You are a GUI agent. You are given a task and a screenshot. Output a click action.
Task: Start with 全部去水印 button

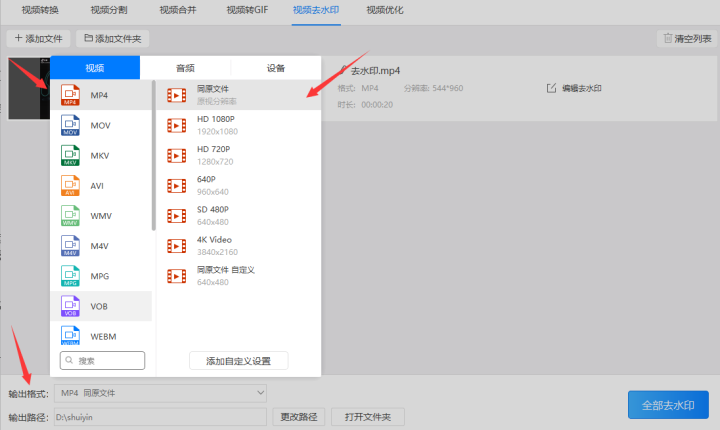668,405
